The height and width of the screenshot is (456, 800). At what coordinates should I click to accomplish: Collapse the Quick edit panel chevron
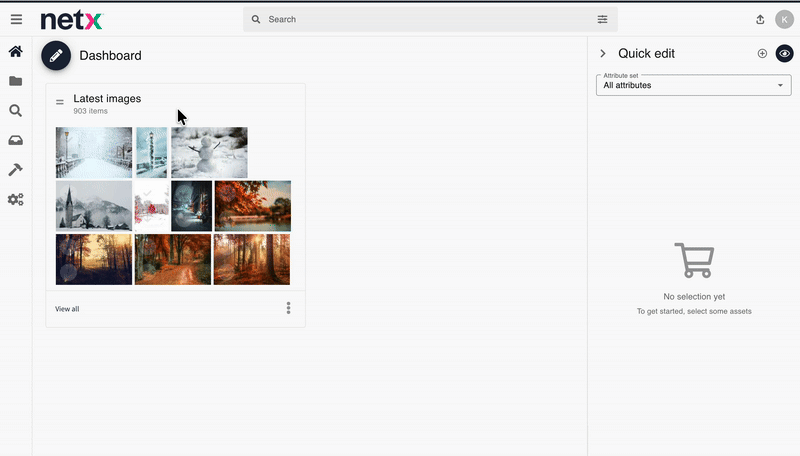tap(603, 53)
